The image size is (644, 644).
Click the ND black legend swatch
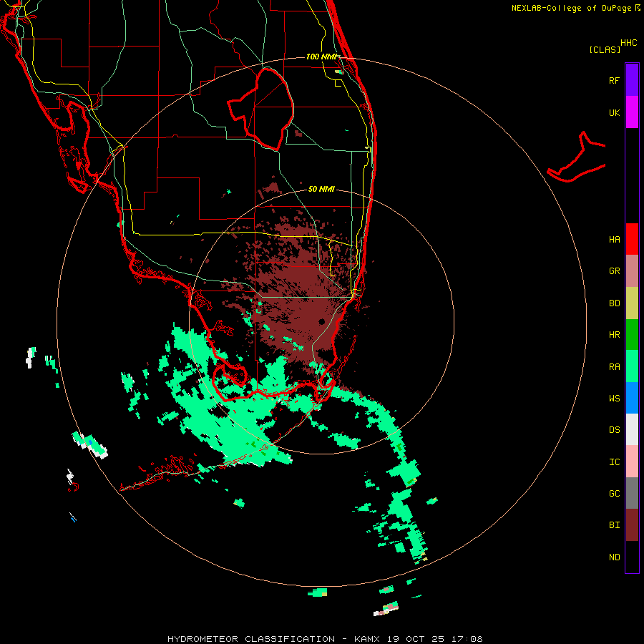point(632,557)
